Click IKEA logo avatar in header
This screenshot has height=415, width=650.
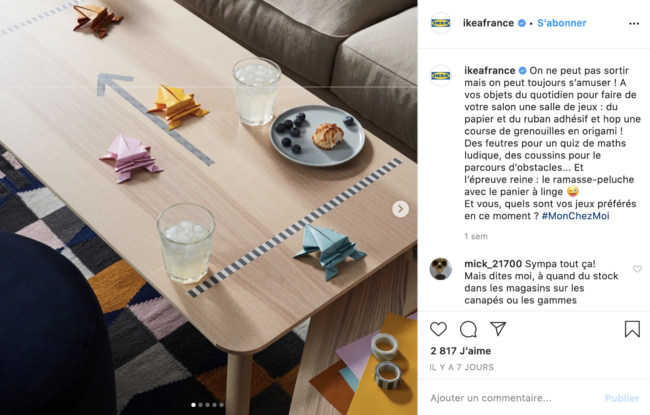pyautogui.click(x=440, y=23)
